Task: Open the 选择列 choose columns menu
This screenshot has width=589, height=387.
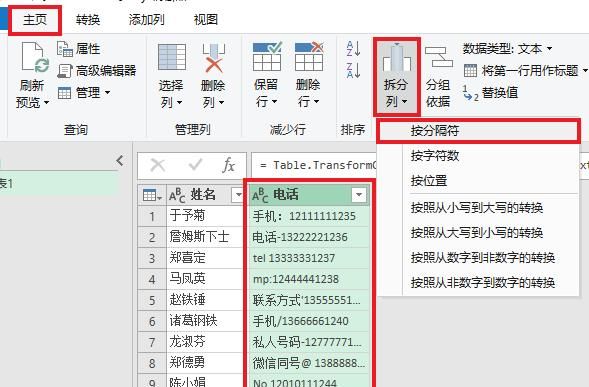Action: click(171, 76)
